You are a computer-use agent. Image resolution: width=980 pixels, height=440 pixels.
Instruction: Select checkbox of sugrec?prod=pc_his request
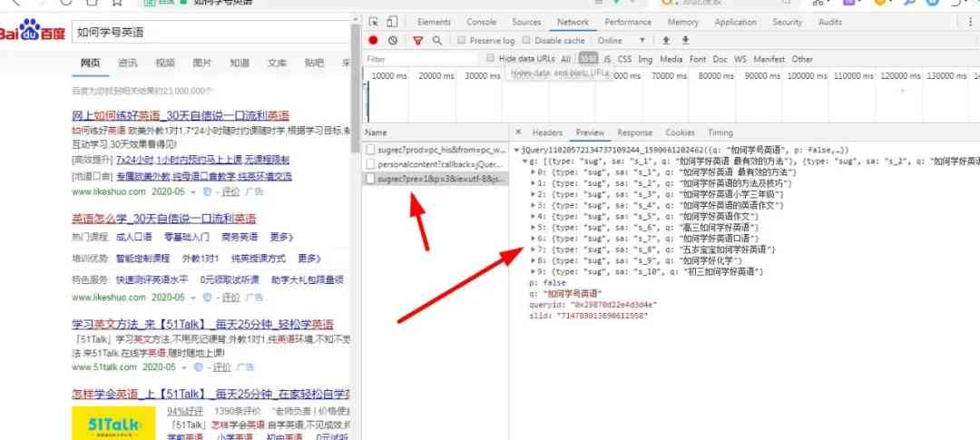pyautogui.click(x=370, y=150)
